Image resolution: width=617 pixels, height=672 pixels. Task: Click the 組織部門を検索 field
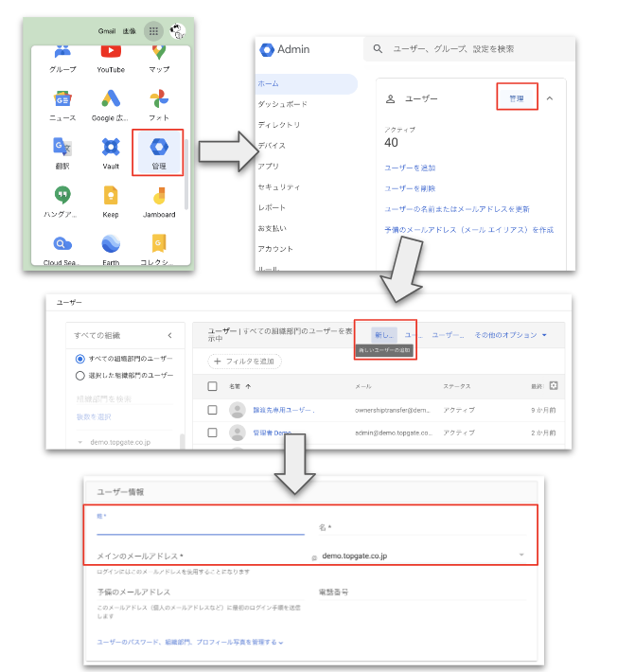pos(125,399)
